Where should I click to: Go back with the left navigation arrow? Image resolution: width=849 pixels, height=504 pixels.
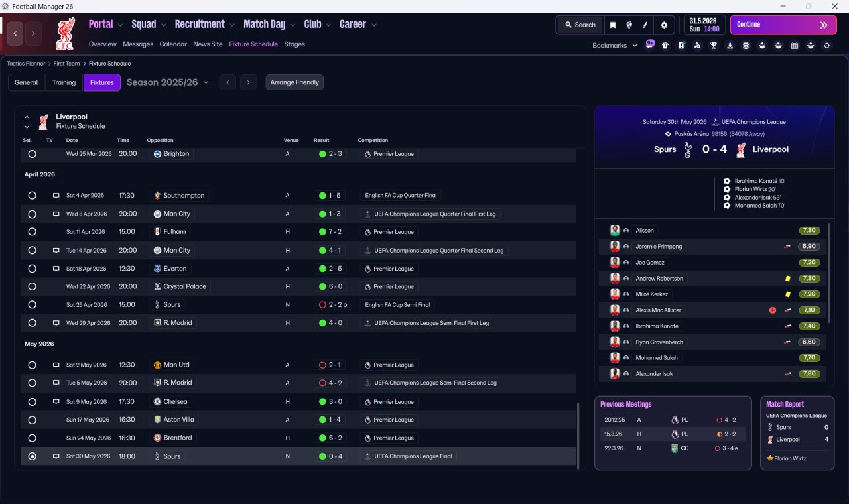16,33
